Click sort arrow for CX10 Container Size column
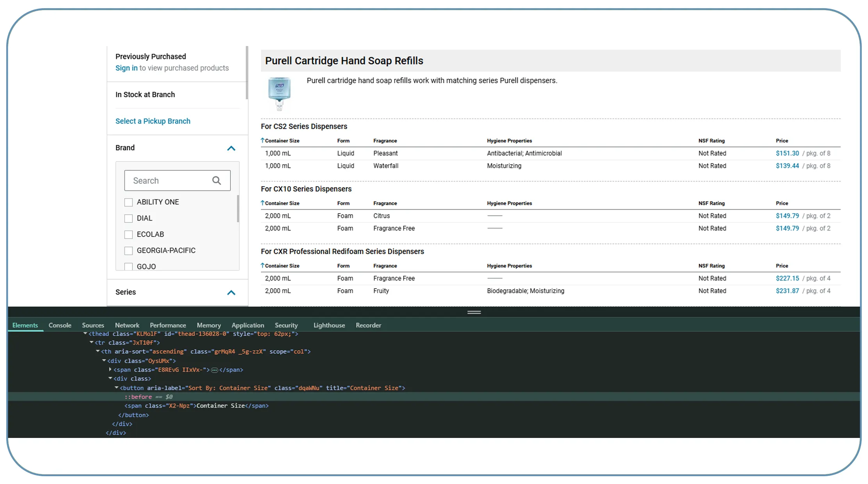This screenshot has width=868, height=484. (x=263, y=203)
